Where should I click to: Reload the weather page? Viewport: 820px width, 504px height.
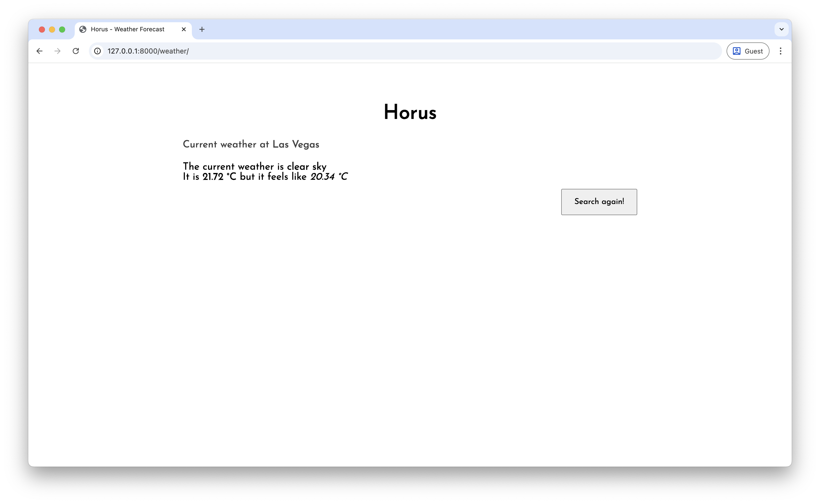(x=76, y=51)
